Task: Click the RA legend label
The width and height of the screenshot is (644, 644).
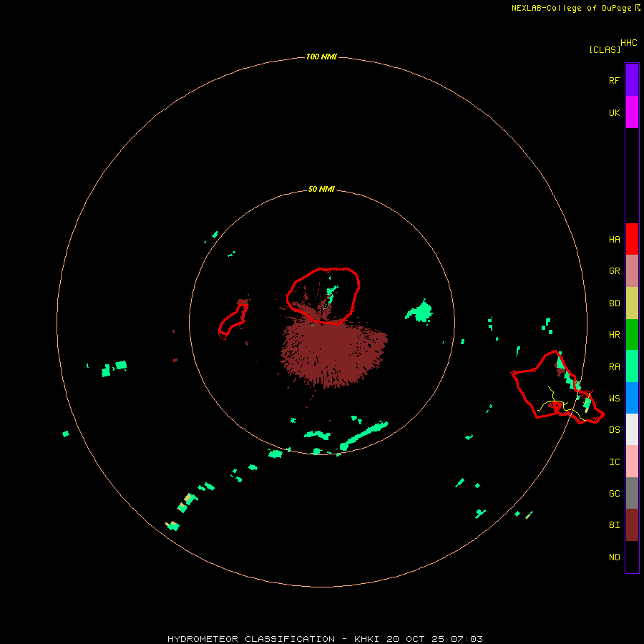Action: click(614, 367)
